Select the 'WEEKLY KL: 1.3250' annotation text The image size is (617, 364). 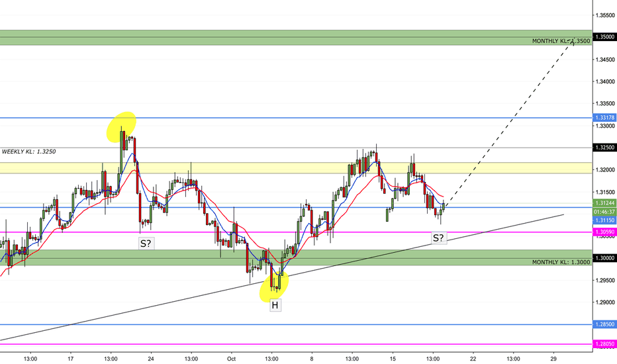[x=28, y=152]
